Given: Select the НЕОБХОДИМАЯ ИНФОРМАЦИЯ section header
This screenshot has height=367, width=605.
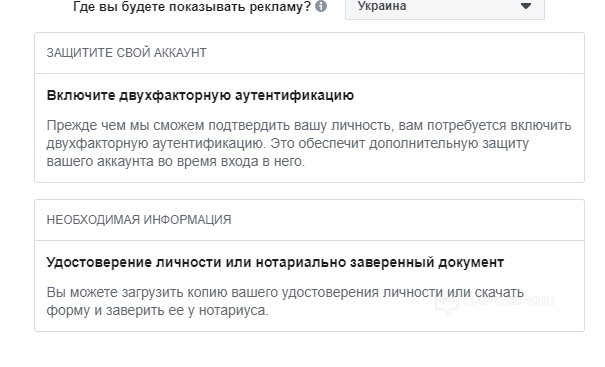Looking at the screenshot, I should coord(139,220).
